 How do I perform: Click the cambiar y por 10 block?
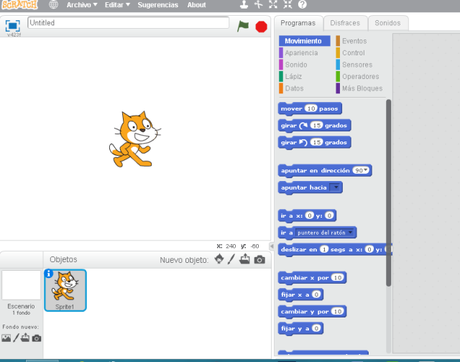pos(312,312)
